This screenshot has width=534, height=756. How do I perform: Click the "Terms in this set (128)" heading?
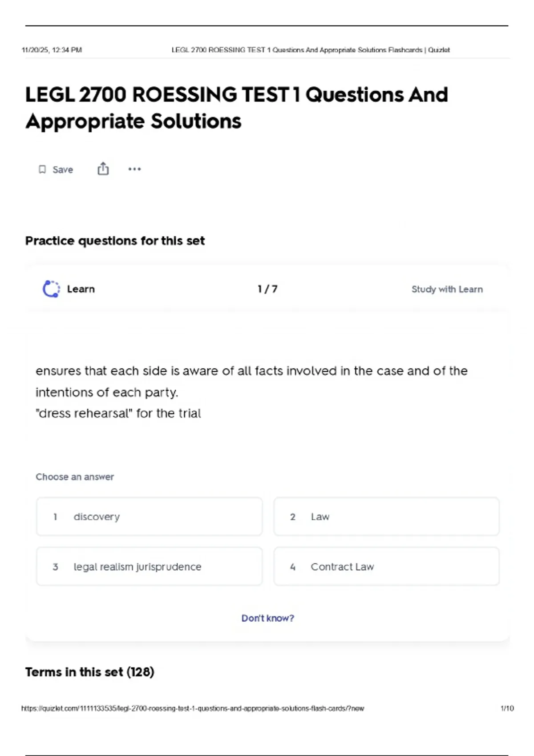(x=89, y=672)
